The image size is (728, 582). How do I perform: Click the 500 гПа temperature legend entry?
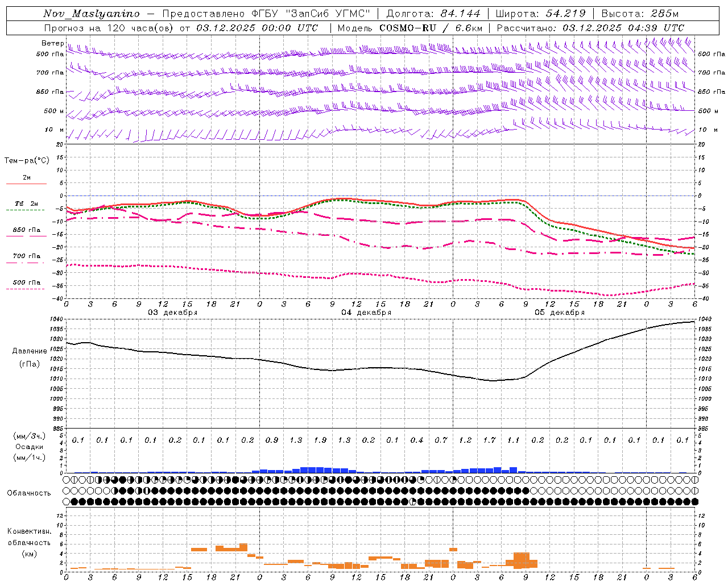click(x=26, y=282)
